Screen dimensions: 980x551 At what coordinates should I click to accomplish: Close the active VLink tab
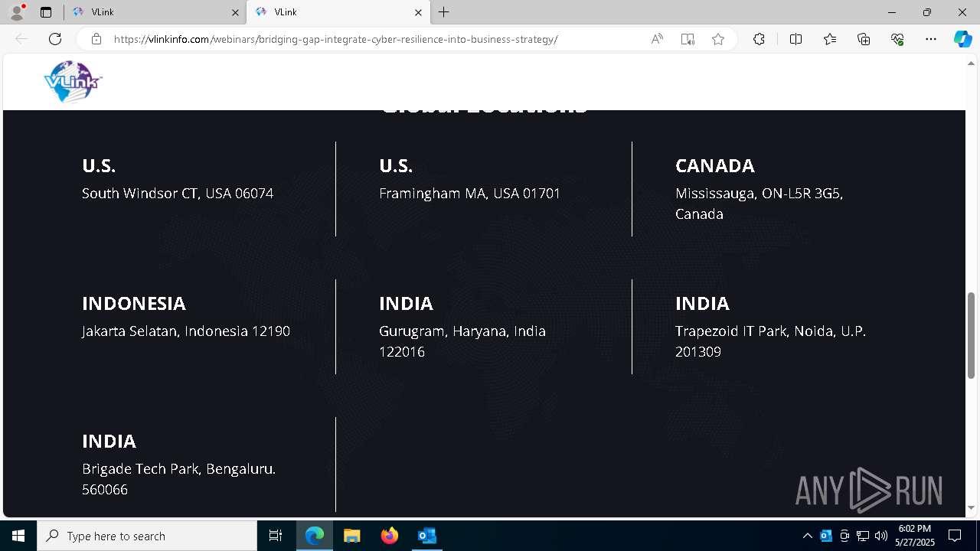[x=418, y=12]
